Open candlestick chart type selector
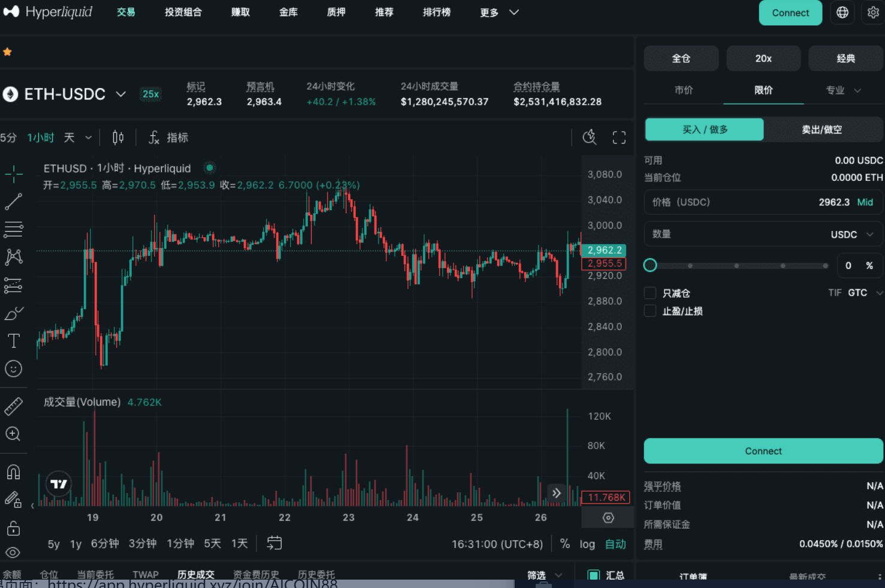This screenshot has width=885, height=588. pos(118,138)
